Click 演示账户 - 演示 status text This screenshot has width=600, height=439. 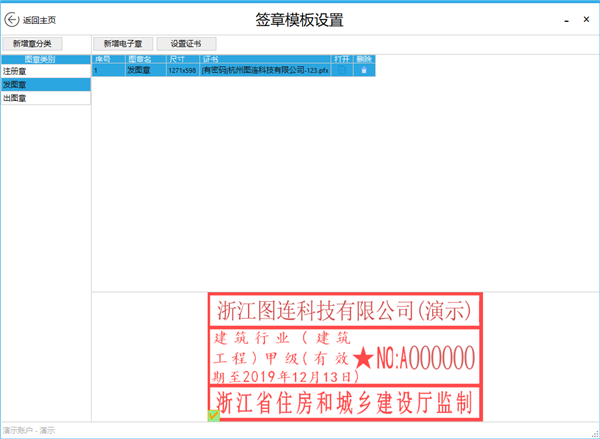pos(29,431)
